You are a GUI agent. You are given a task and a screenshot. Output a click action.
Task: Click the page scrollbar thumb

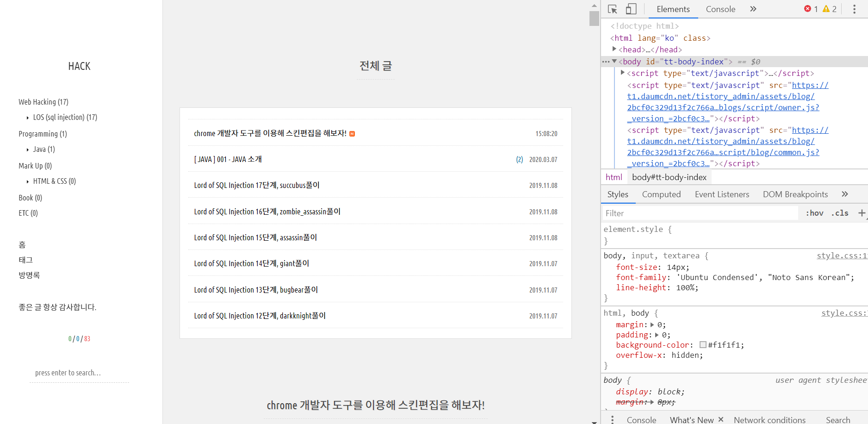pos(594,18)
